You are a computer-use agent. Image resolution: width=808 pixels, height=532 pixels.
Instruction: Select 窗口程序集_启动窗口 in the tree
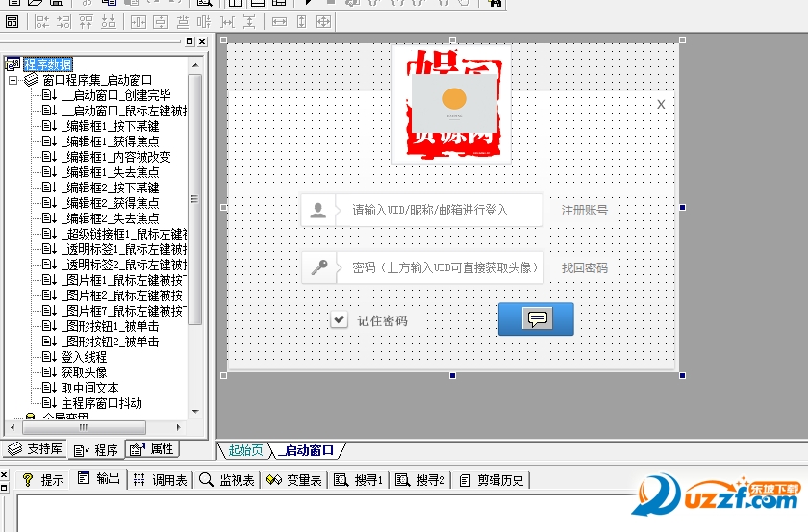(x=97, y=80)
